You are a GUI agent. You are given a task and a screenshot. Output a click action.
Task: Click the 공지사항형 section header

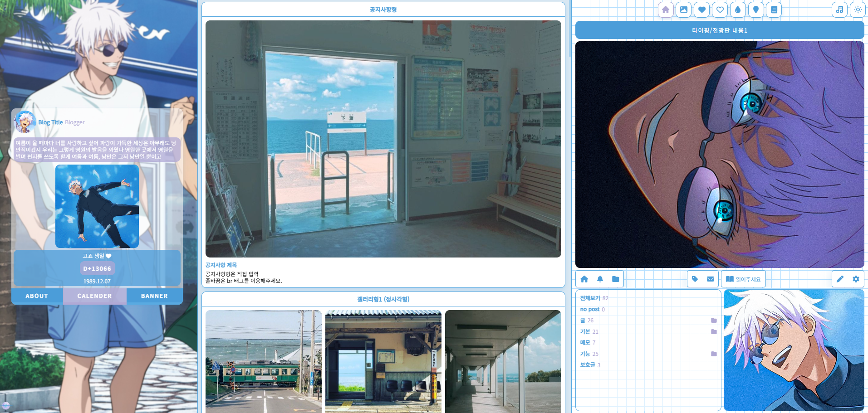pos(383,10)
